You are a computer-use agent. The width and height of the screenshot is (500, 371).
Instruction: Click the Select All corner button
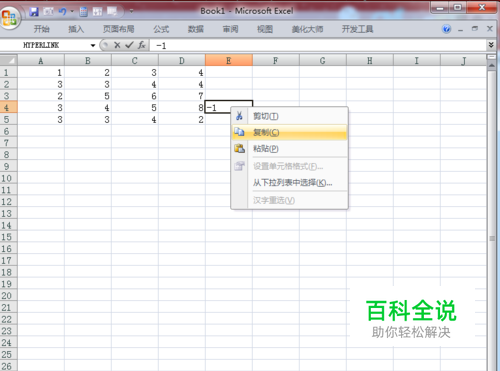(x=9, y=61)
